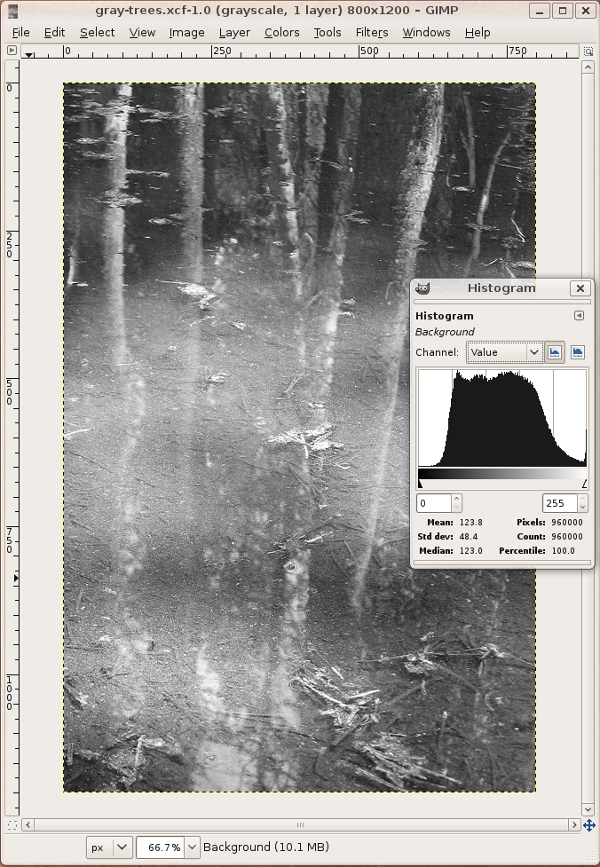600x867 pixels.
Task: Click the navigation preview cross-arrows icon
Action: click(x=589, y=825)
